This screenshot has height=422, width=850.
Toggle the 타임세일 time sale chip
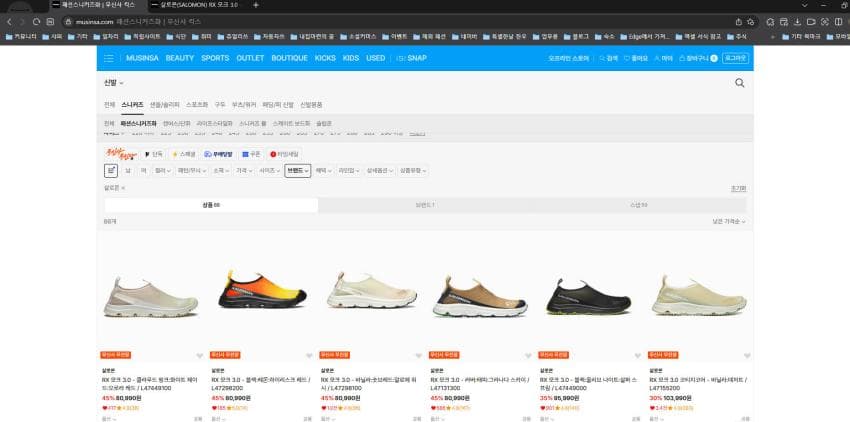(284, 154)
